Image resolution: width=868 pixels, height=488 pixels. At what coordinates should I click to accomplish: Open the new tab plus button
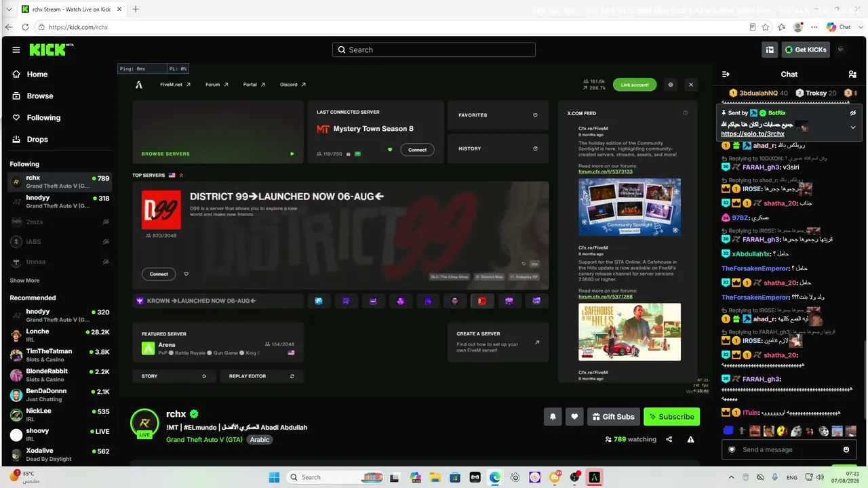click(136, 9)
